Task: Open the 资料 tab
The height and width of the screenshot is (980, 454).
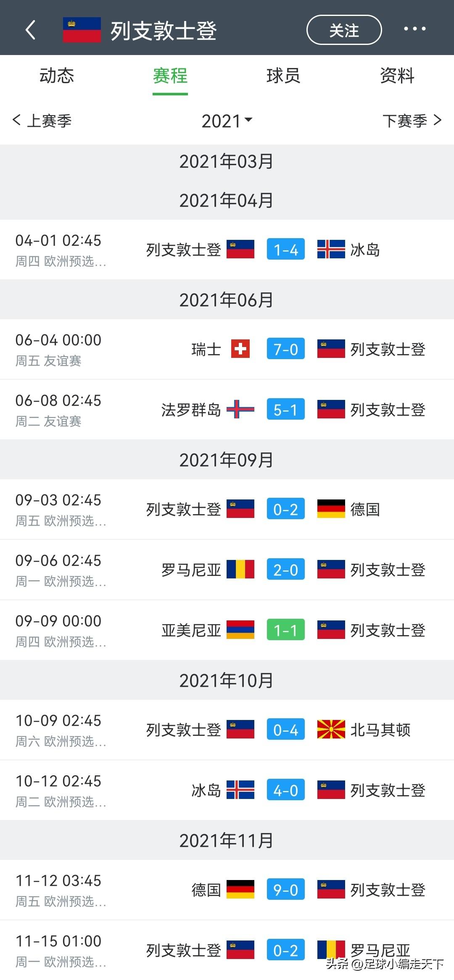Action: [397, 76]
